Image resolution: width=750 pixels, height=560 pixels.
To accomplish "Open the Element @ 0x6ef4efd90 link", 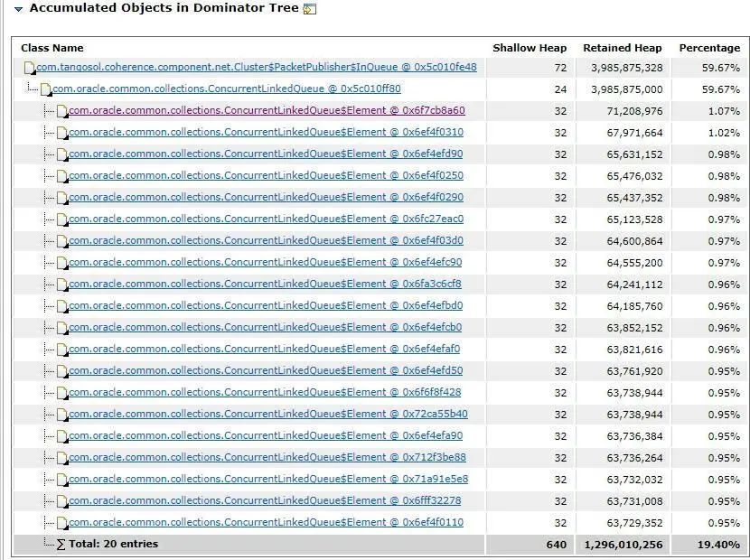I will [x=266, y=154].
